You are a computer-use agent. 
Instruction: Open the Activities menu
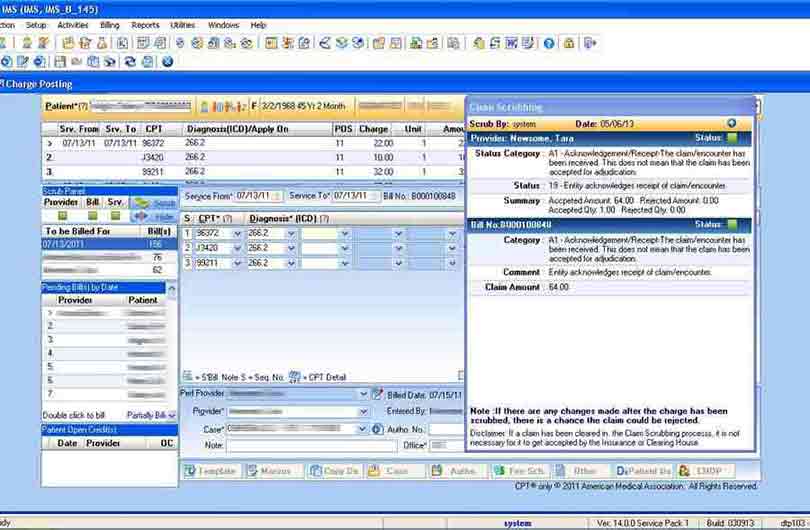click(x=73, y=25)
